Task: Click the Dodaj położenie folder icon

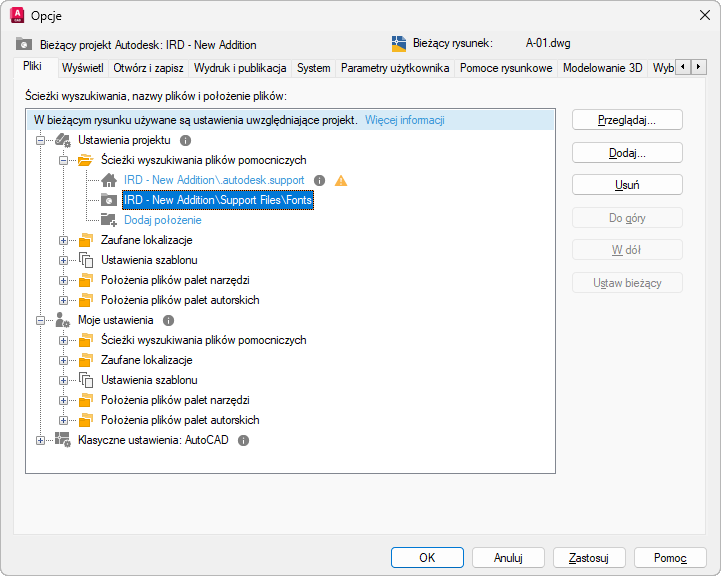Action: pos(109,220)
